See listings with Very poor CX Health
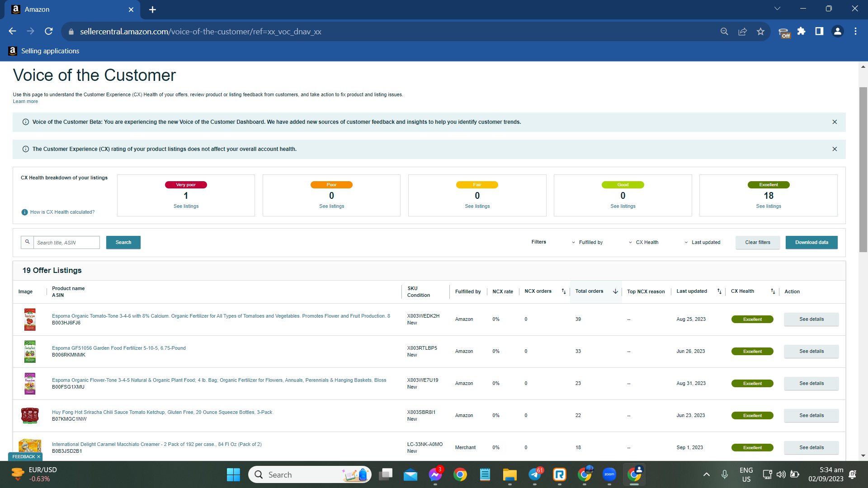Viewport: 868px width, 488px height. click(186, 206)
